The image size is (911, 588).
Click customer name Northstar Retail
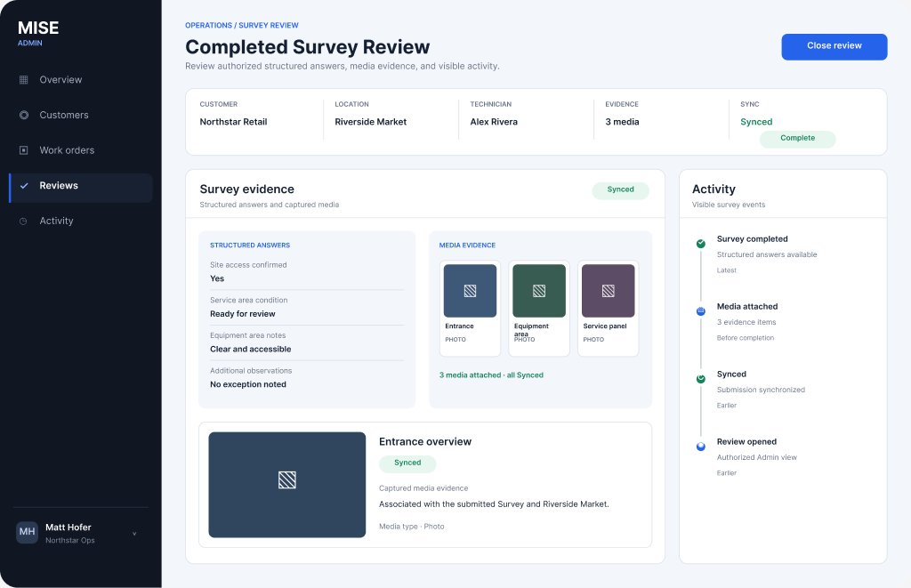(234, 122)
